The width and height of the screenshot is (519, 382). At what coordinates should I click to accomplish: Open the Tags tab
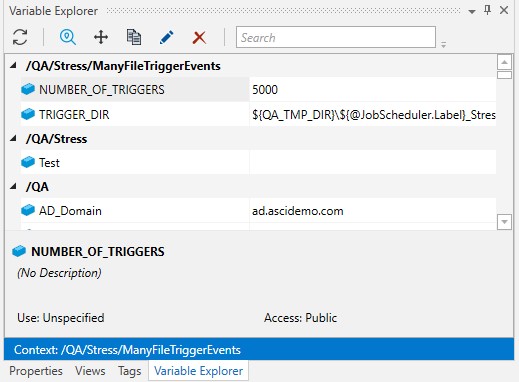point(129,371)
